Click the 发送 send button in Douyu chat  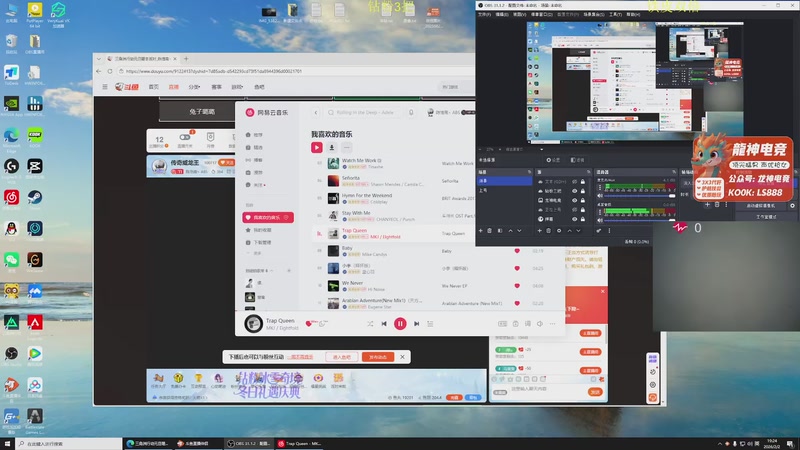click(x=595, y=392)
